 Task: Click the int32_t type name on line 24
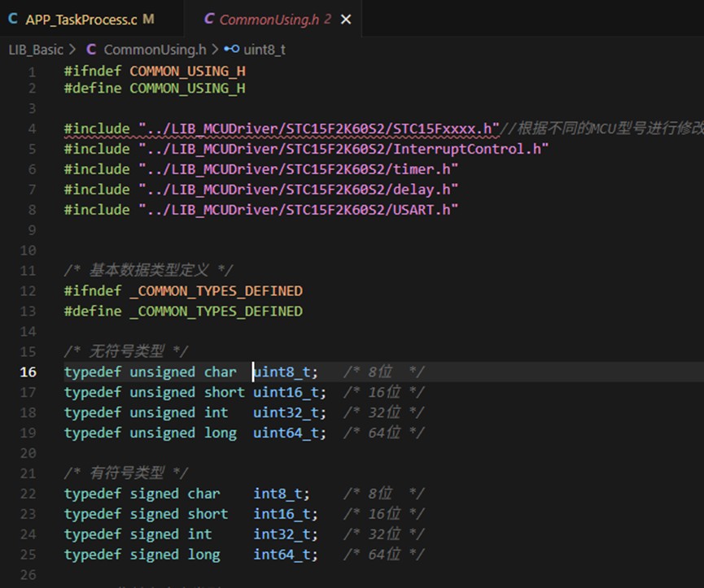[x=282, y=534]
